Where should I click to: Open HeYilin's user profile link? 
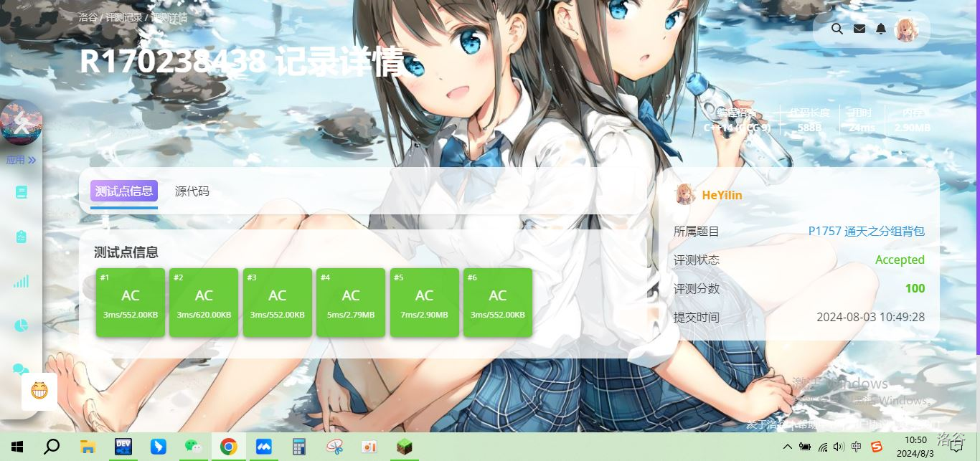[x=722, y=195]
